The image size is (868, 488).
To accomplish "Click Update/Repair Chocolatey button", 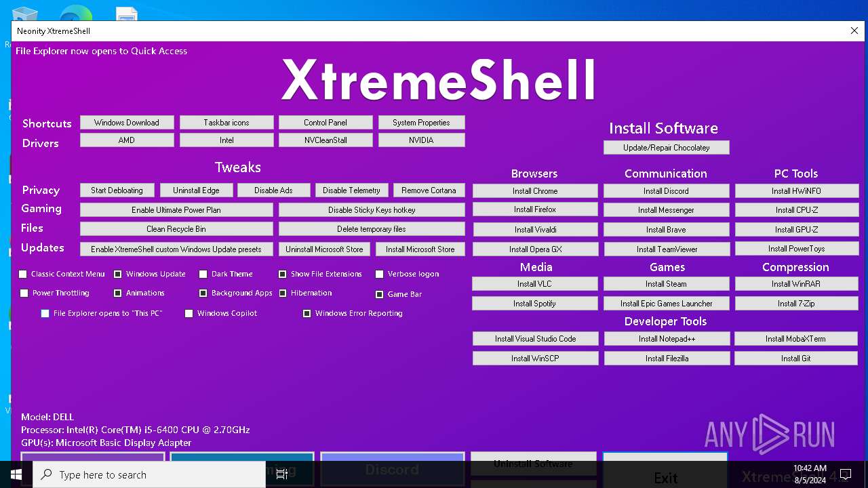I will pos(667,148).
